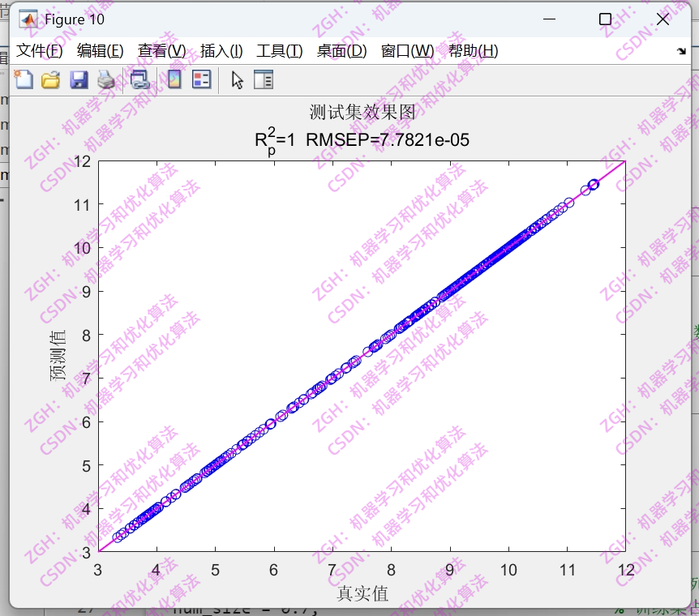Click the plot title 测试集效果图
Screen dimensions: 699x616
[362, 112]
